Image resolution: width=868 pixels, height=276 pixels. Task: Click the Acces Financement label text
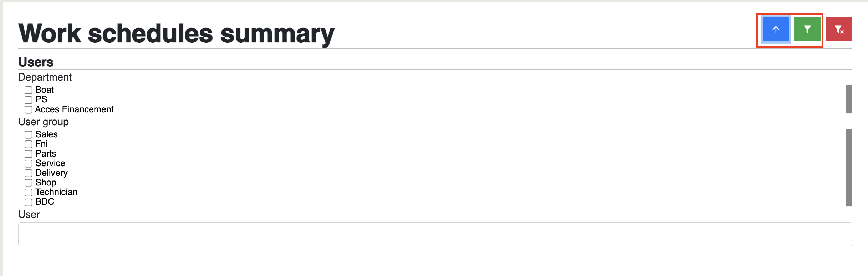74,109
